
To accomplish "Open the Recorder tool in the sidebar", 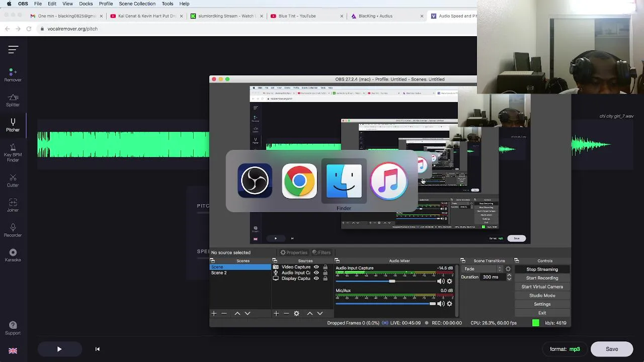I will [13, 231].
